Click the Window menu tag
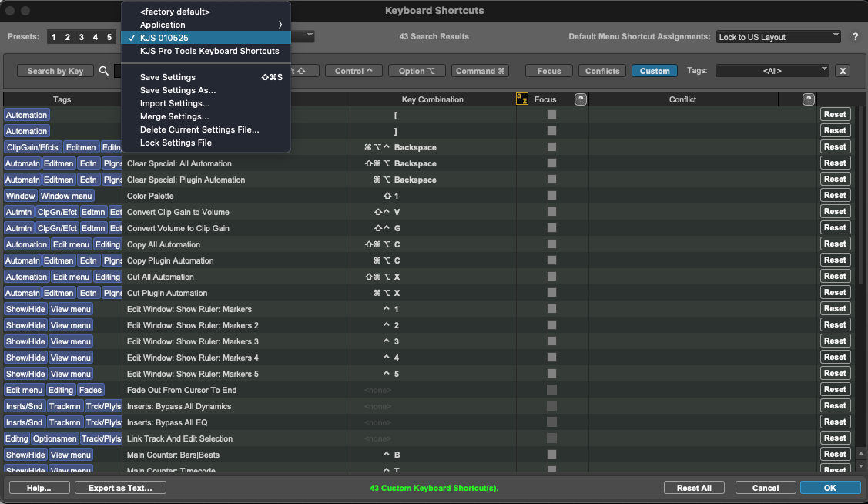This screenshot has height=504, width=868. coord(66,196)
